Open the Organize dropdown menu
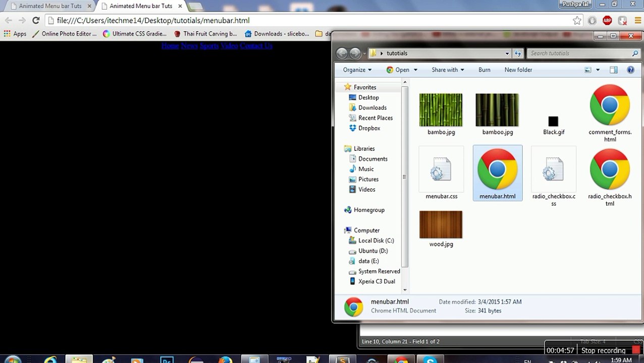644x363 pixels. [357, 70]
